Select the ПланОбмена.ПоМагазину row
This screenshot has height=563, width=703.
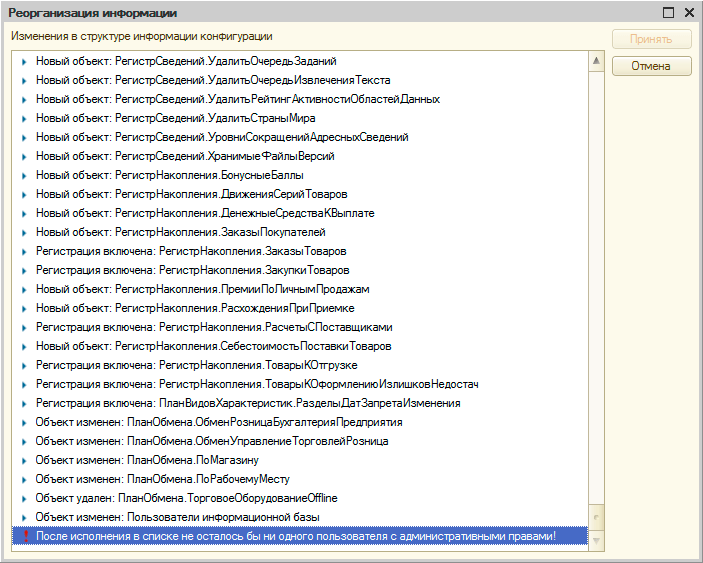tap(147, 461)
